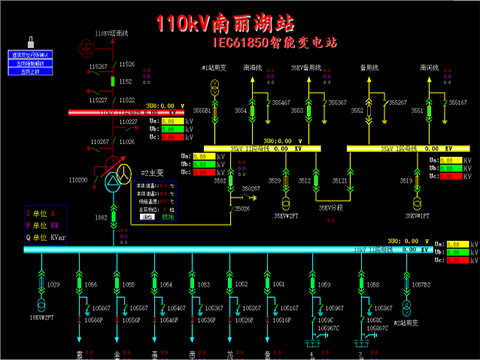The image size is (480, 360).
Task: Click bus section breaker 3512
Action: pyautogui.click(x=316, y=181)
